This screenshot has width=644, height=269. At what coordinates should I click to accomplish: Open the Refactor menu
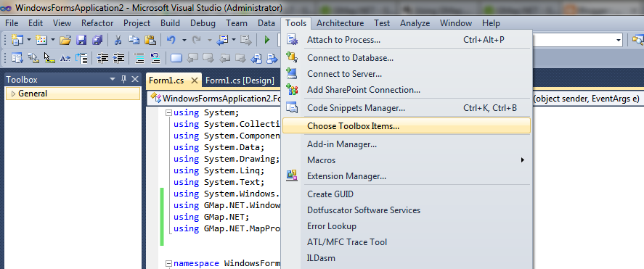coord(97,23)
